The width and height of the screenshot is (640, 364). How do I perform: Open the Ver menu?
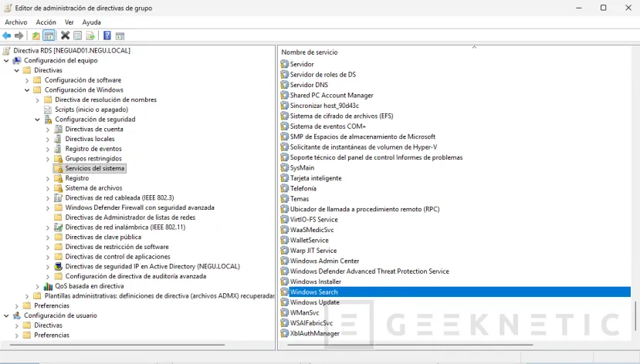69,22
